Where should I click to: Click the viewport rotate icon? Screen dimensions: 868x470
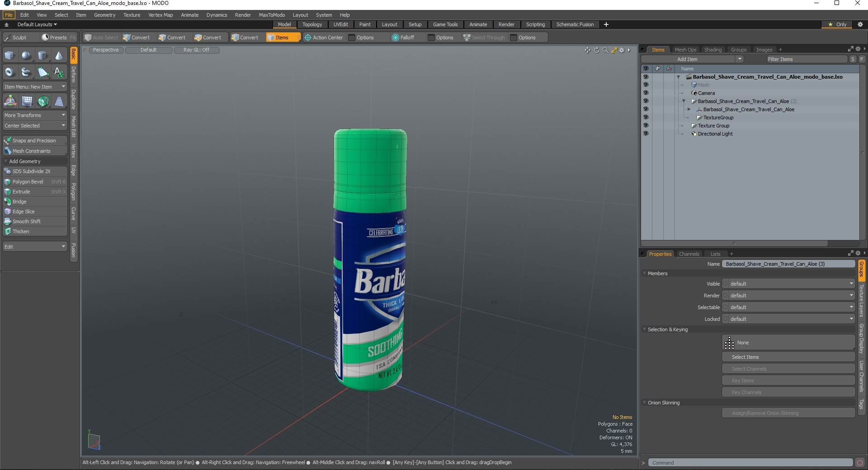[596, 50]
